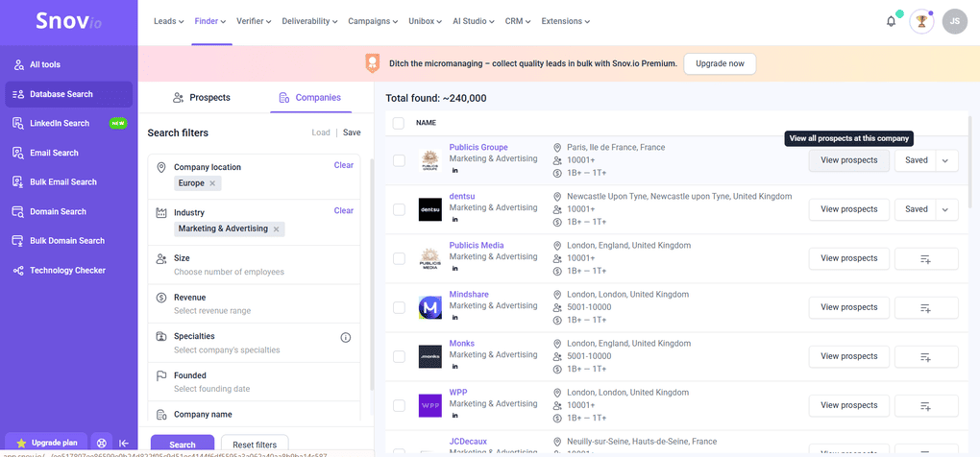Open the Revenue range filter field
This screenshot has width=980, height=457.
(254, 304)
